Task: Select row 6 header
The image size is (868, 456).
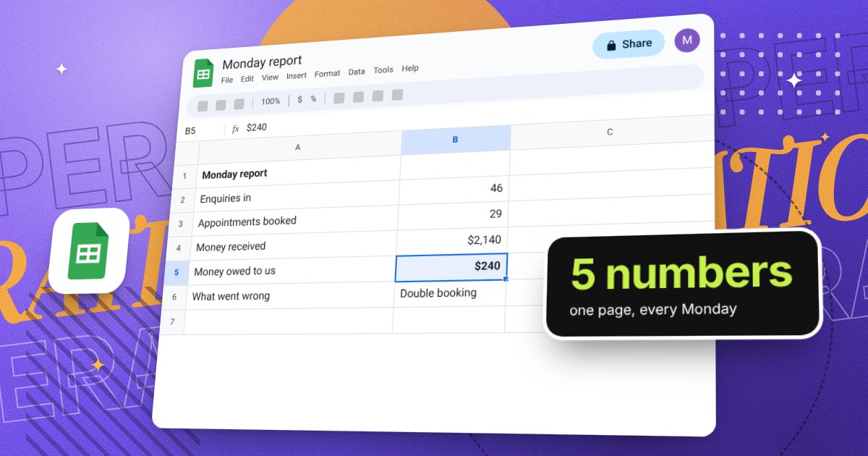Action: [x=174, y=298]
